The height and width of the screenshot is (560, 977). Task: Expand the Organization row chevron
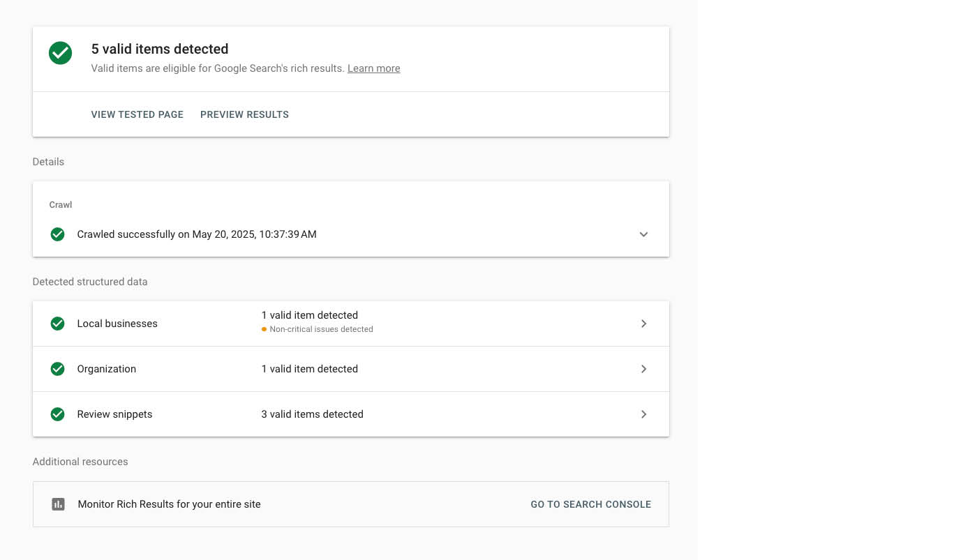coord(643,369)
